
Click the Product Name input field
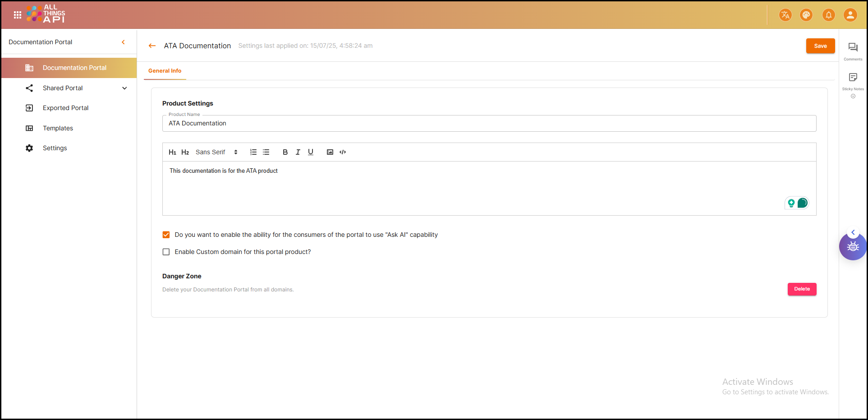(x=489, y=124)
